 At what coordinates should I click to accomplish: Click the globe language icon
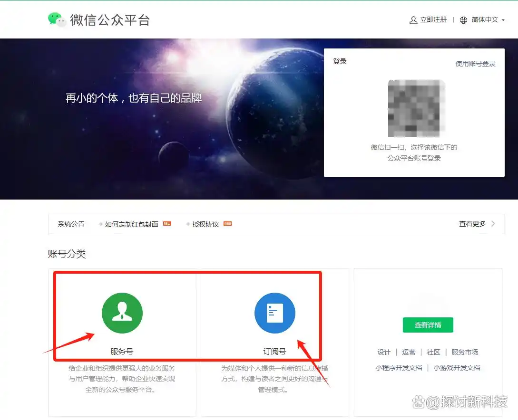point(463,20)
